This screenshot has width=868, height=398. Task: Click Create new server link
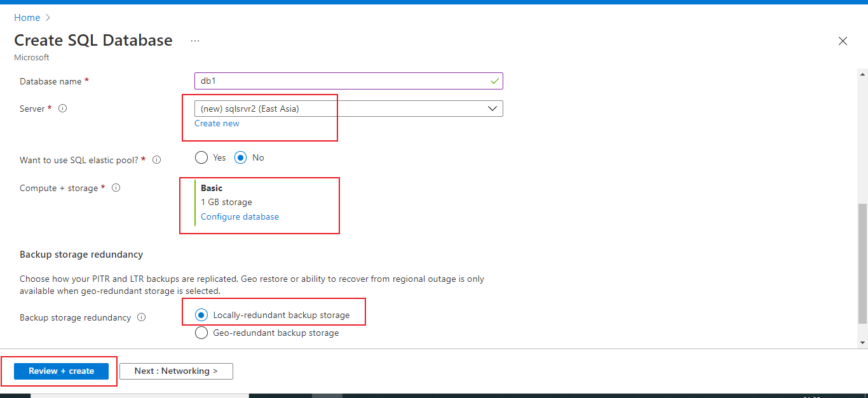[217, 123]
